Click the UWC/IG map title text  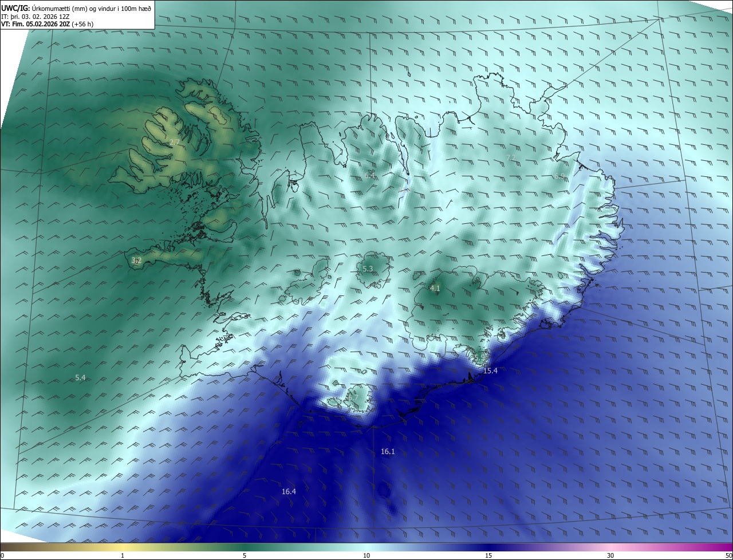point(76,8)
